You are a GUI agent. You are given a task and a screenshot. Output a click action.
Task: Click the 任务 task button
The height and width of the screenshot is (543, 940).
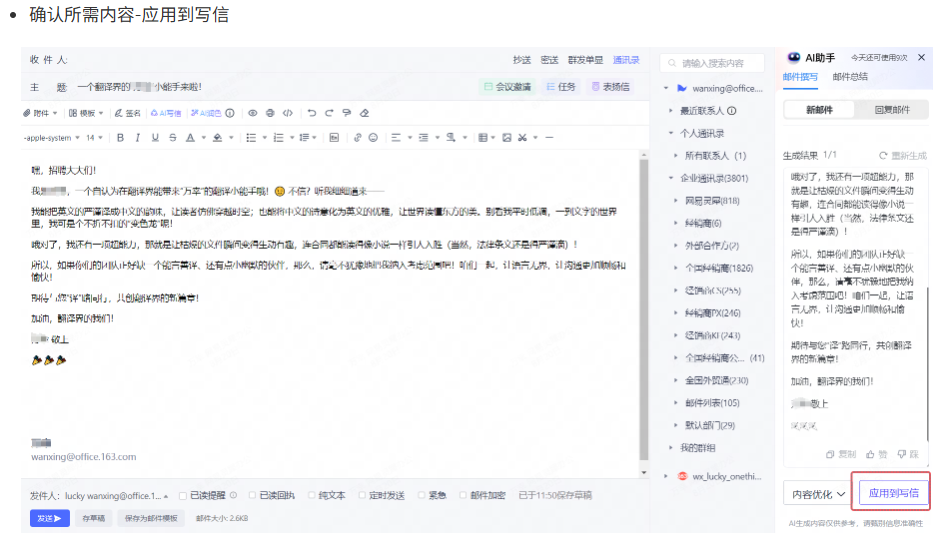tap(561, 87)
